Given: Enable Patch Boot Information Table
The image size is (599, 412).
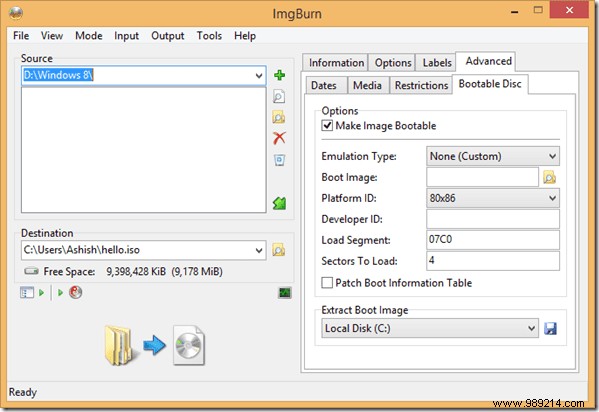Looking at the screenshot, I should click(327, 283).
